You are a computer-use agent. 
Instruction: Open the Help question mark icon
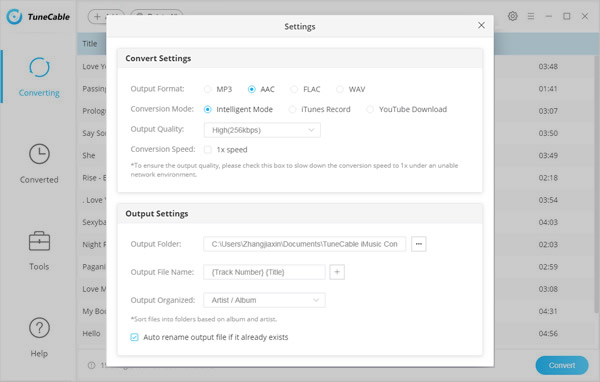39,328
